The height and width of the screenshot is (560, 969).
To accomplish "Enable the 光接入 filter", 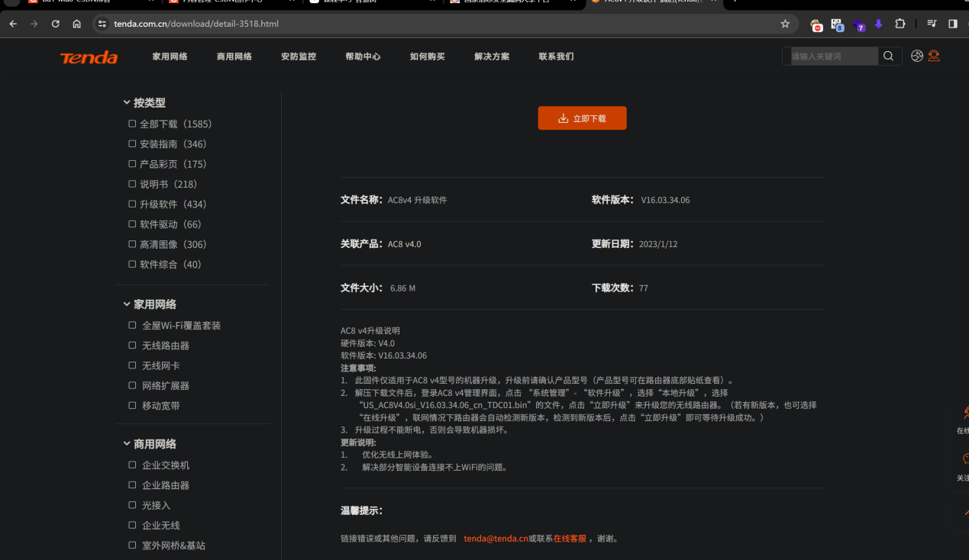I will (133, 505).
